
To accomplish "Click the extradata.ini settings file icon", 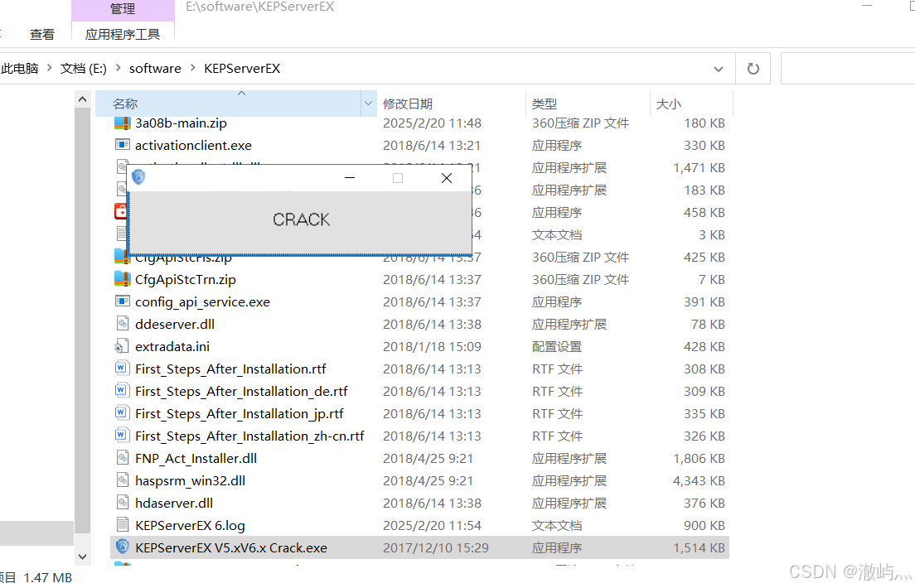I will [x=121, y=346].
